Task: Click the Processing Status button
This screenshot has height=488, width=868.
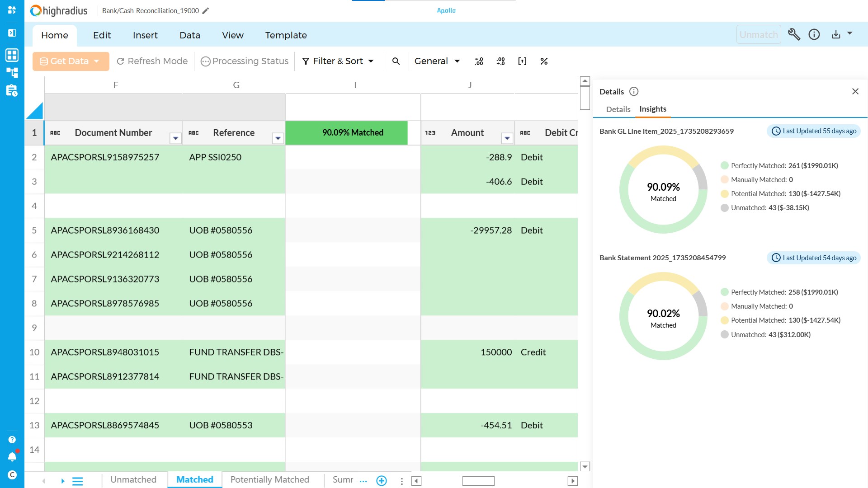Action: (244, 61)
